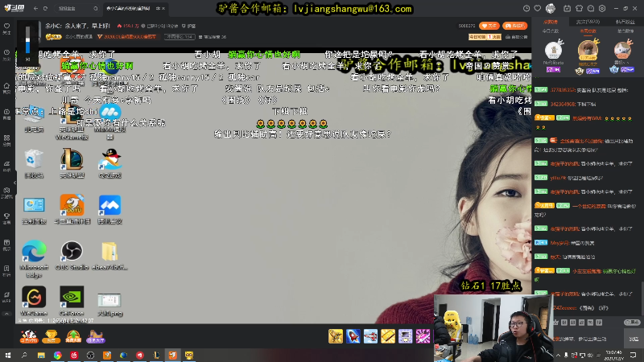The height and width of the screenshot is (362, 644).
Task: Open the daily check-in calendar icon
Action: [568, 8]
